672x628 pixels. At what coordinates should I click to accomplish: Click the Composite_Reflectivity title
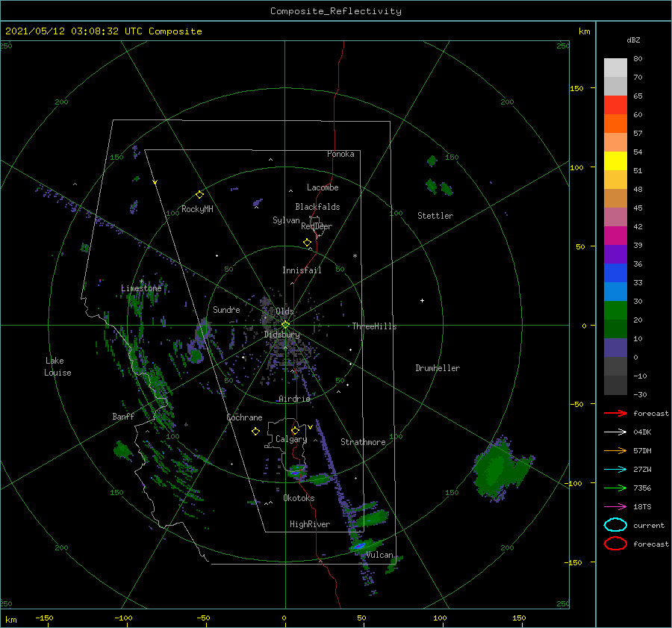pos(335,11)
